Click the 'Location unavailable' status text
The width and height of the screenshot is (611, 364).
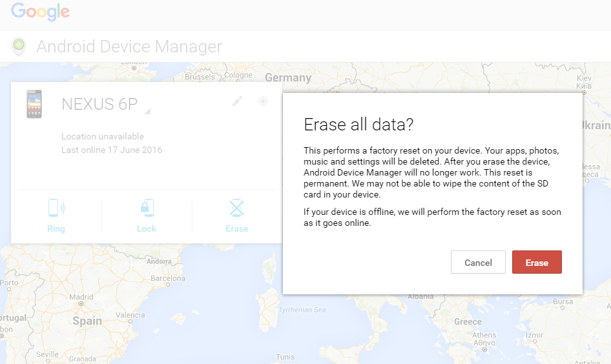(103, 137)
